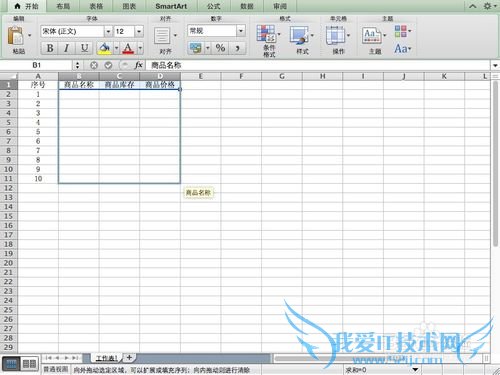Expand font color options arrow
Viewport: 500px width, 375px height.
click(140, 48)
